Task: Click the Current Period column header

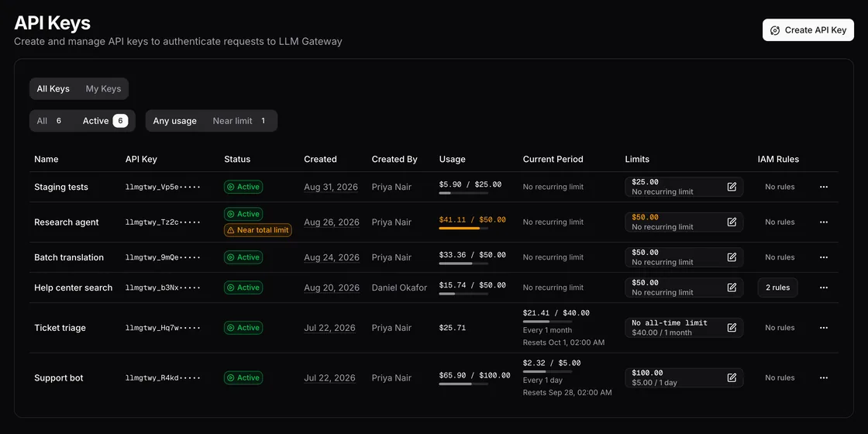Action: pos(553,159)
